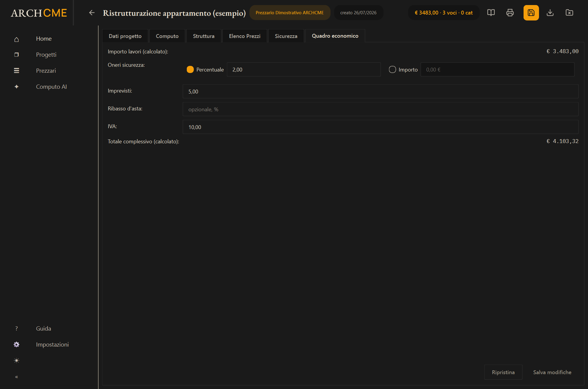
Task: Click the Prezzario Dimostrativo ARCHCME badge
Action: [x=290, y=13]
